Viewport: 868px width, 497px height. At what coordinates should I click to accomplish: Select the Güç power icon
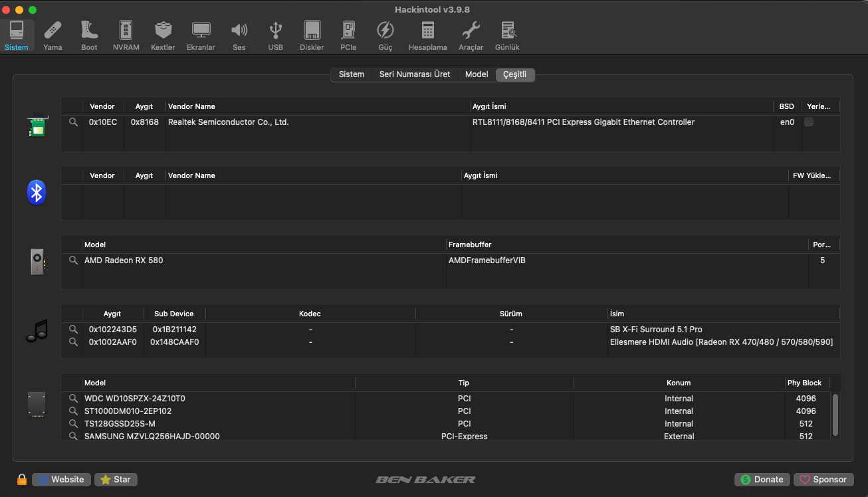[385, 36]
